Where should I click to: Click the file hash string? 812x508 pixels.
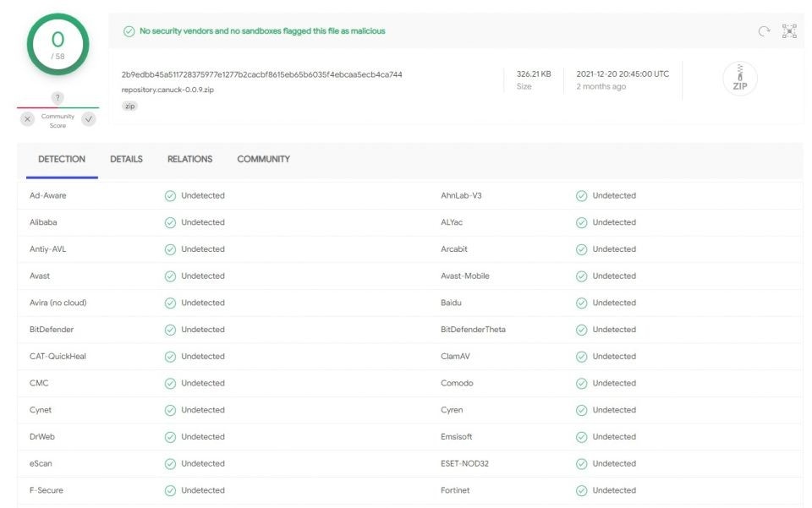(261, 74)
